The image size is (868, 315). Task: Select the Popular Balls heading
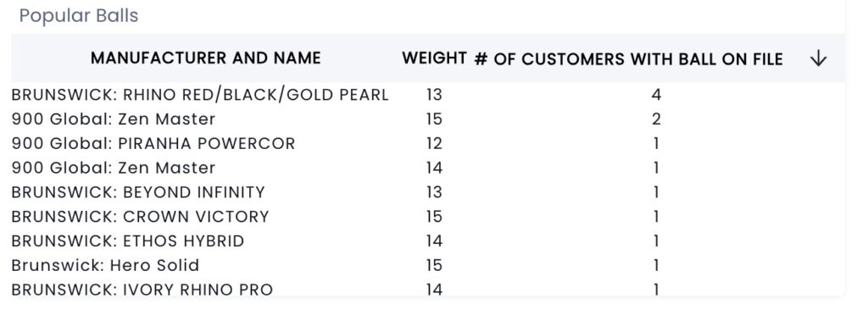point(79,15)
